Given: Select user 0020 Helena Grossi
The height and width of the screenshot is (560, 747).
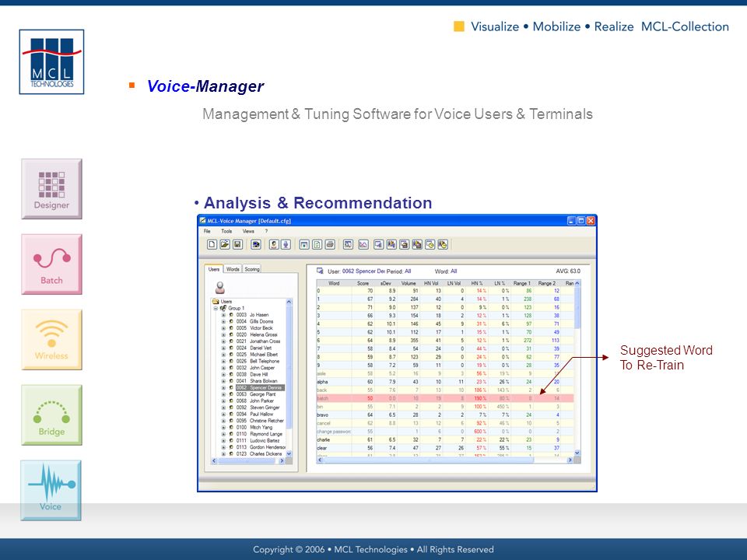Looking at the screenshot, I should [x=256, y=334].
